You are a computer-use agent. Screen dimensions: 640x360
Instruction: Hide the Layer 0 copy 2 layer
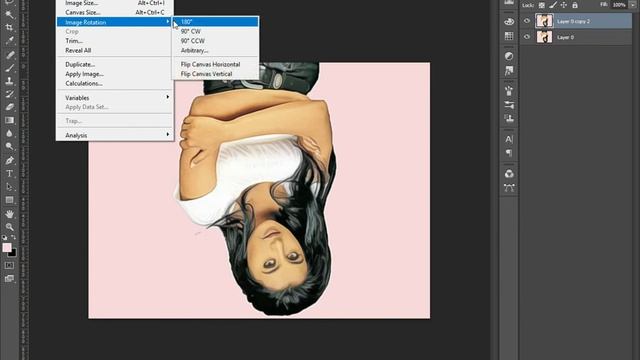(527, 21)
